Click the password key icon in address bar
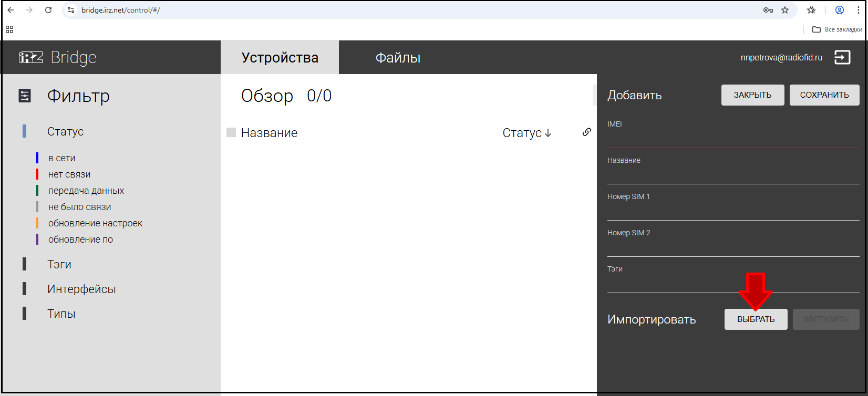The height and width of the screenshot is (396, 868). 768,10
